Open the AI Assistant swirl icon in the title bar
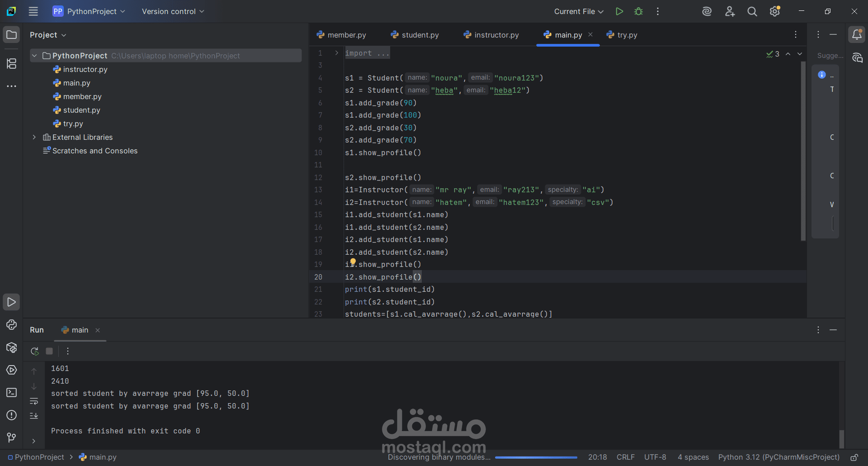The width and height of the screenshot is (868, 466). click(707, 11)
